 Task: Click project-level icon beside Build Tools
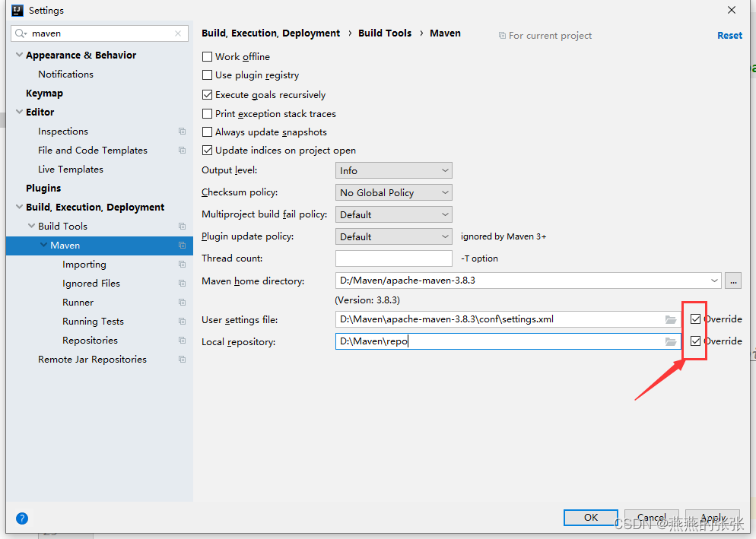pyautogui.click(x=182, y=226)
